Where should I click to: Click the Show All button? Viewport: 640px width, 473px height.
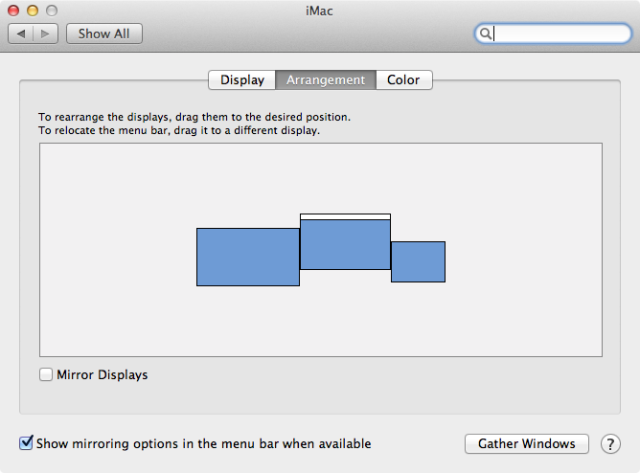[104, 33]
